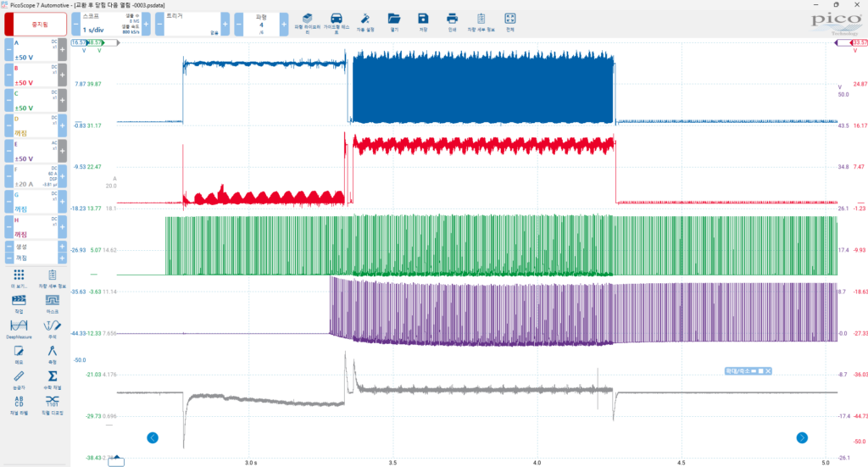Screen dimensions: 868x467
Task: Open the Channel A settings panel
Action: click(x=34, y=50)
